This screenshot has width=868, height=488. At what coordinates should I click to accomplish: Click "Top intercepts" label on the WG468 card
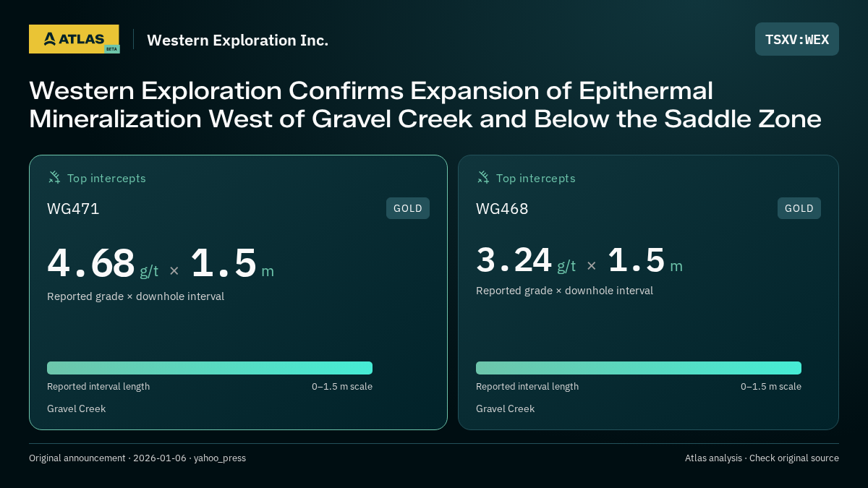coord(536,178)
